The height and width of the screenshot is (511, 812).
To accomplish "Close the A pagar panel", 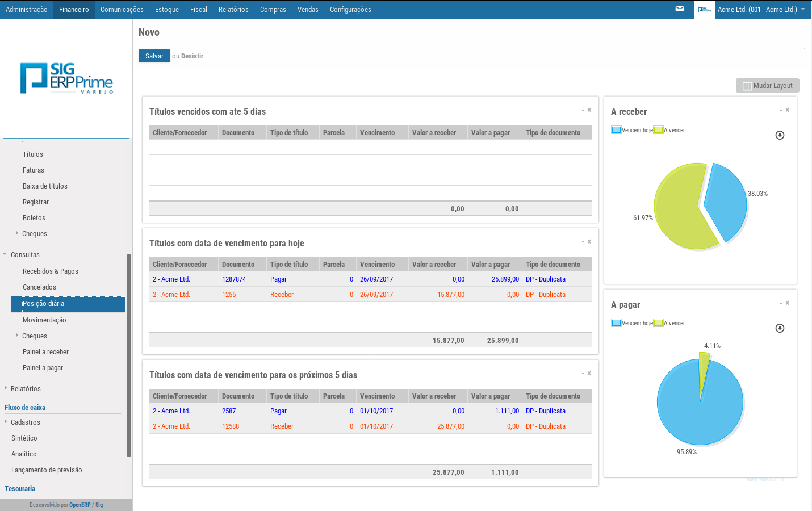I will (788, 303).
